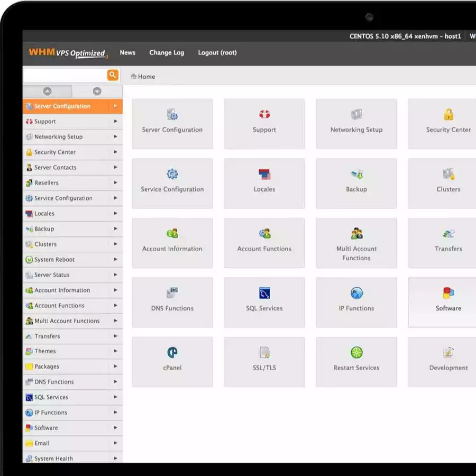Select Account Functions in the sidebar

(x=72, y=305)
